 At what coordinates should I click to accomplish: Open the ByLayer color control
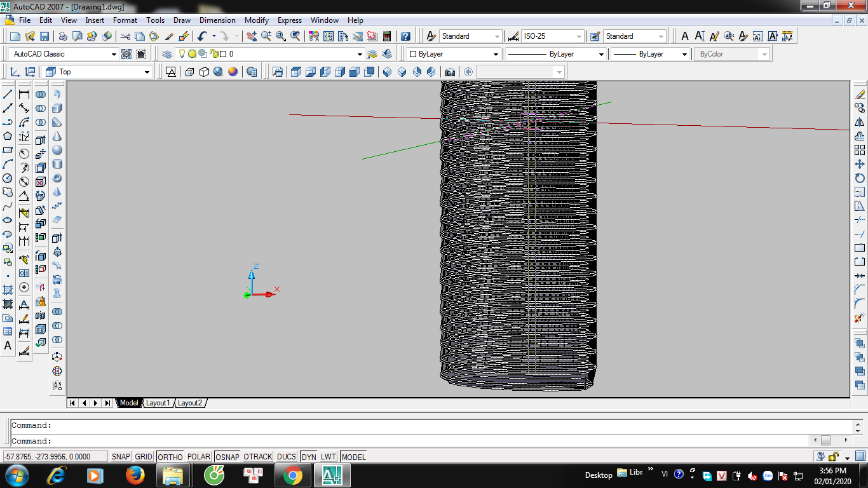tap(454, 54)
